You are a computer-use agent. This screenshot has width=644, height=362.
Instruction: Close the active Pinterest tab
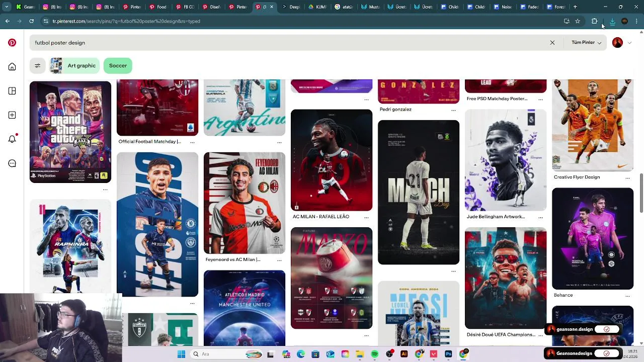click(x=272, y=7)
